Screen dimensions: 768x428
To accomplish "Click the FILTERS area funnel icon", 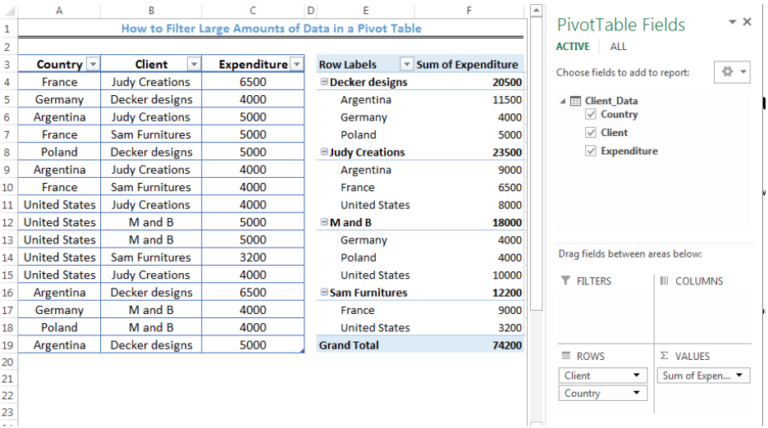I will click(566, 280).
